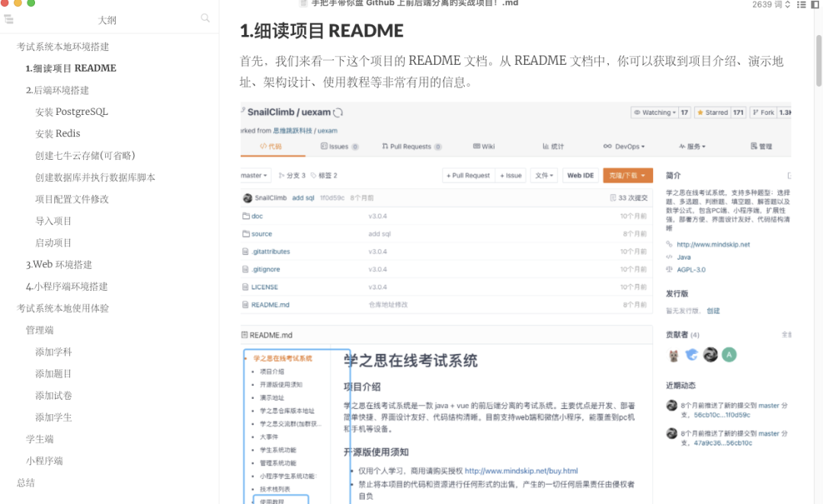This screenshot has height=504, width=823.
Task: Switch to the Issues tab
Action: tap(340, 146)
